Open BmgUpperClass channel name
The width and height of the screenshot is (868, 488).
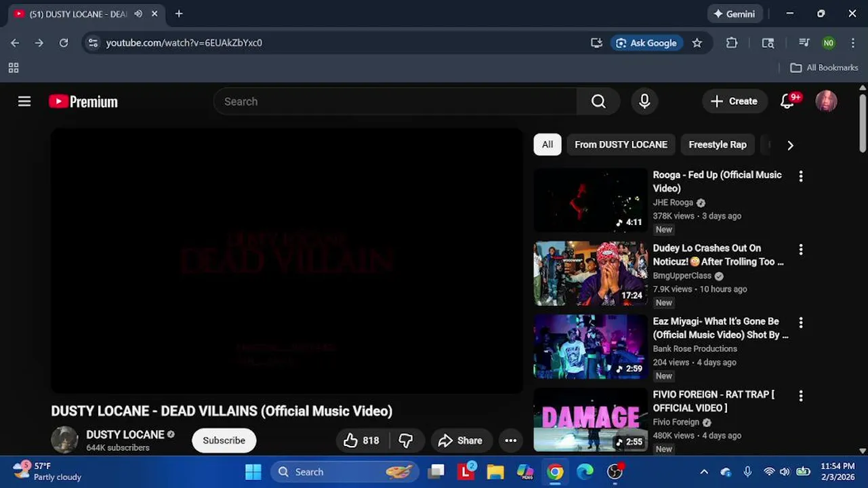(682, 276)
